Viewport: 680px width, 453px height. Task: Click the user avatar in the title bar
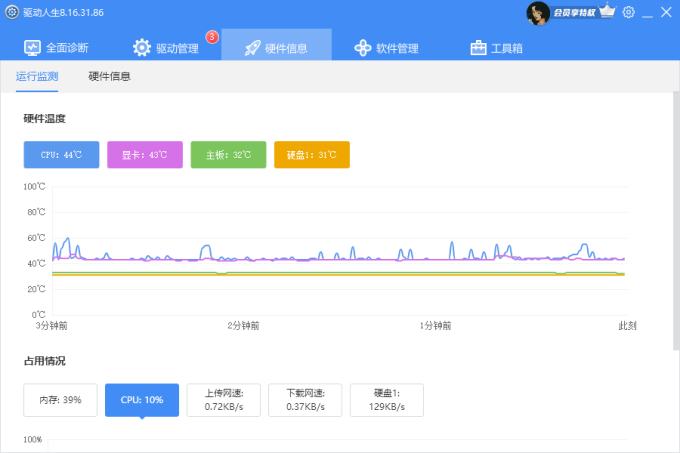point(539,12)
